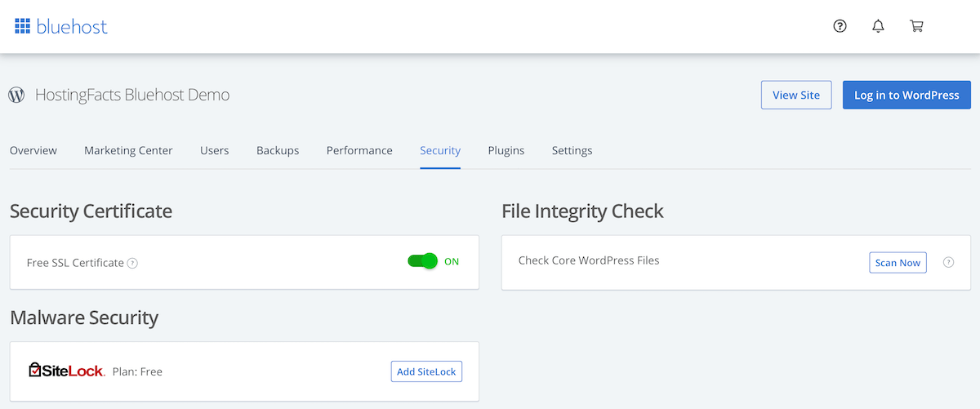
Task: Select the Security tab
Action: [x=440, y=150]
